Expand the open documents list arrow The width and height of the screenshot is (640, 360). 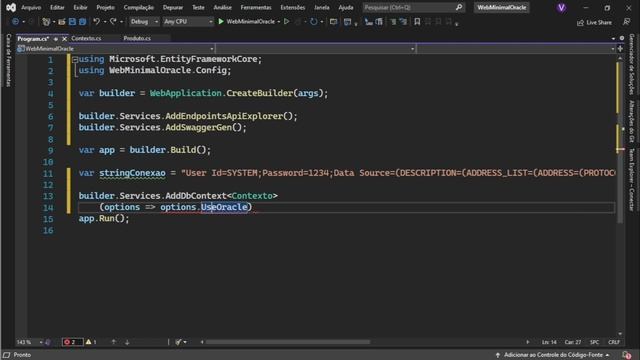(x=613, y=38)
